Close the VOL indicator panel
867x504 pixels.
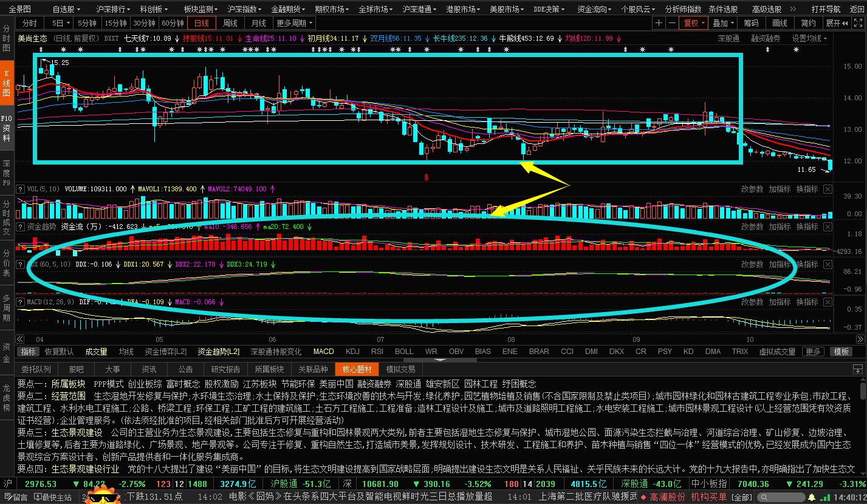[x=828, y=189]
